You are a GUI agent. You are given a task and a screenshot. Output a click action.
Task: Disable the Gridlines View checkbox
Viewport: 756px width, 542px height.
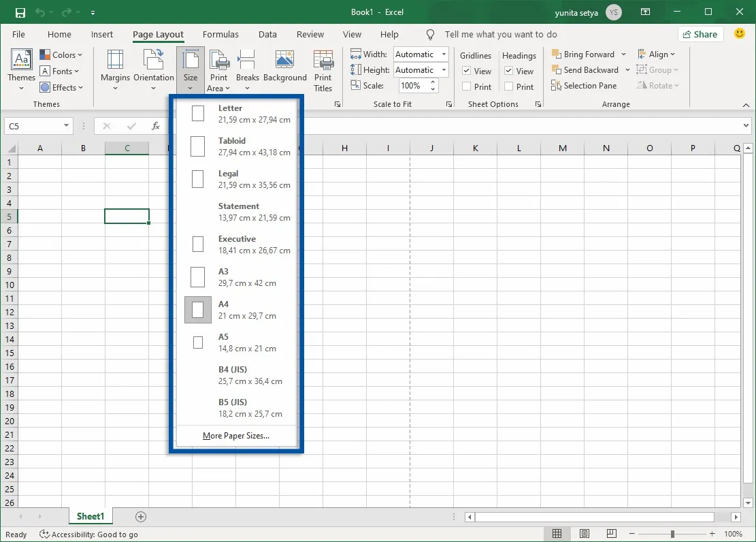(467, 70)
